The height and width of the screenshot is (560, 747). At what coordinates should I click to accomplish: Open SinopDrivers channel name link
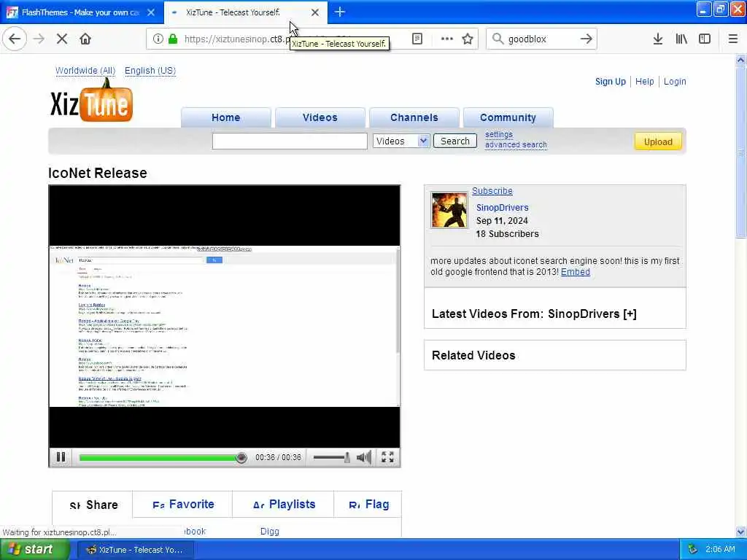(x=502, y=208)
